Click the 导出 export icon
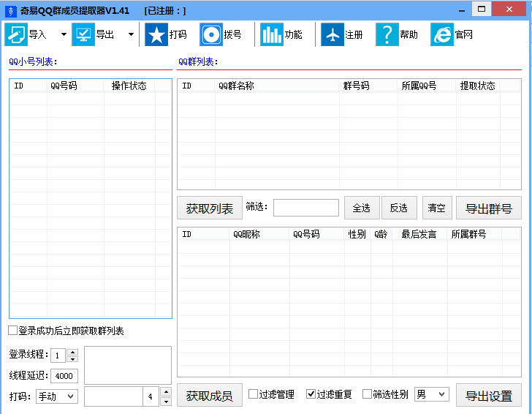This screenshot has width=532, height=414. click(x=83, y=34)
